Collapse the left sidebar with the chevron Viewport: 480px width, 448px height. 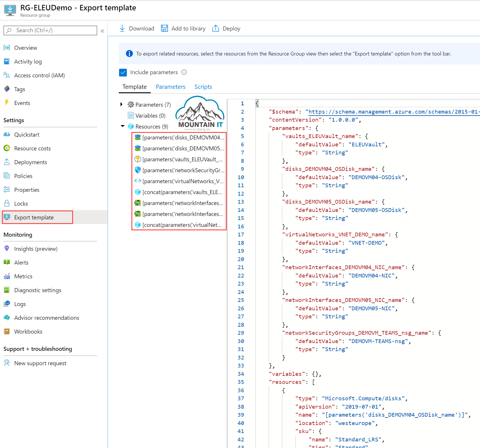102,31
